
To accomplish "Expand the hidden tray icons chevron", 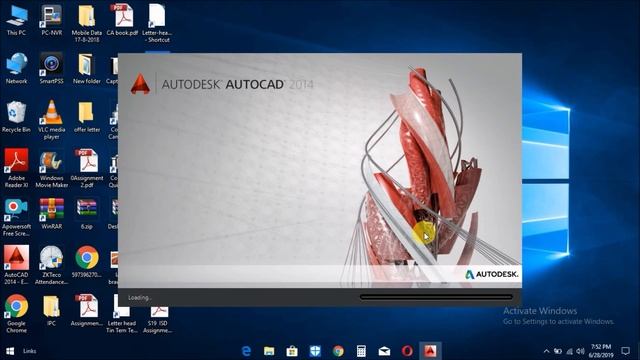I will point(547,351).
